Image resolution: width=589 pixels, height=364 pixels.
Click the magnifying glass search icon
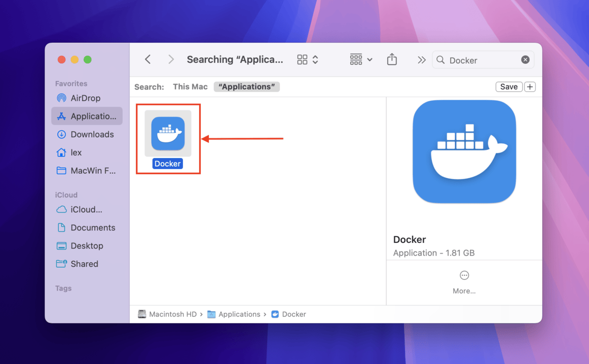pyautogui.click(x=440, y=60)
